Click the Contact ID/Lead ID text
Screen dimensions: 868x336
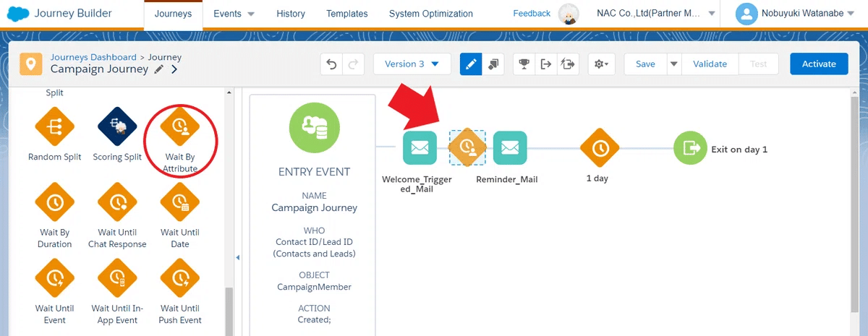click(314, 242)
